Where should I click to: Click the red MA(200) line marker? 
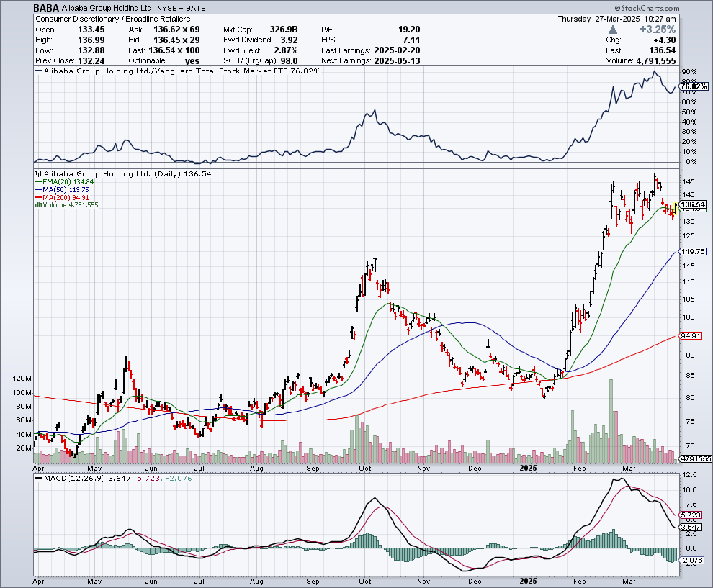pyautogui.click(x=38, y=199)
